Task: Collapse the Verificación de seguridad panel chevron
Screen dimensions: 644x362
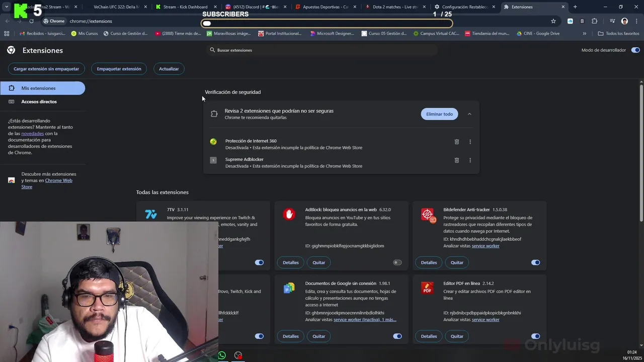Action: point(469,114)
